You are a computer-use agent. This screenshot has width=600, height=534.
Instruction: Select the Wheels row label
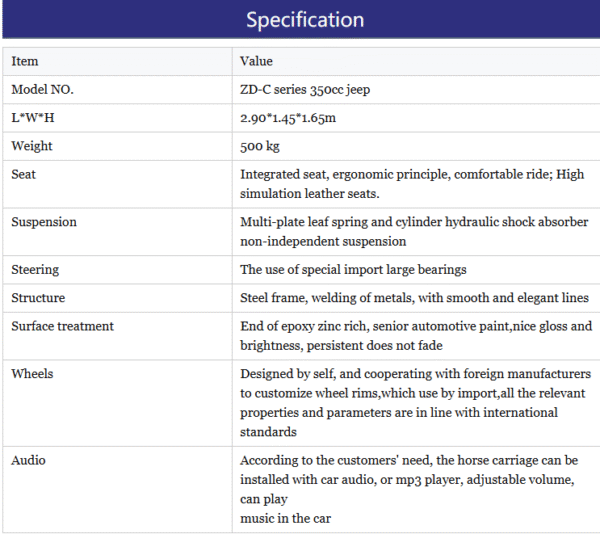(32, 374)
